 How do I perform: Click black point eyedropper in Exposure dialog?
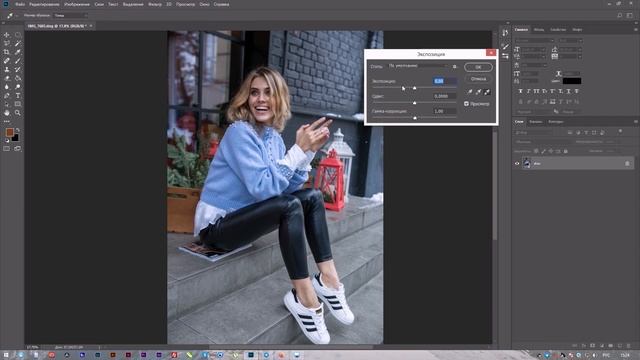click(x=470, y=92)
